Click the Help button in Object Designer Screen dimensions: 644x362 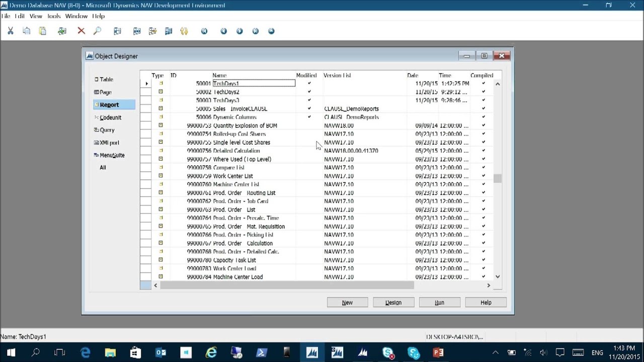pyautogui.click(x=486, y=303)
